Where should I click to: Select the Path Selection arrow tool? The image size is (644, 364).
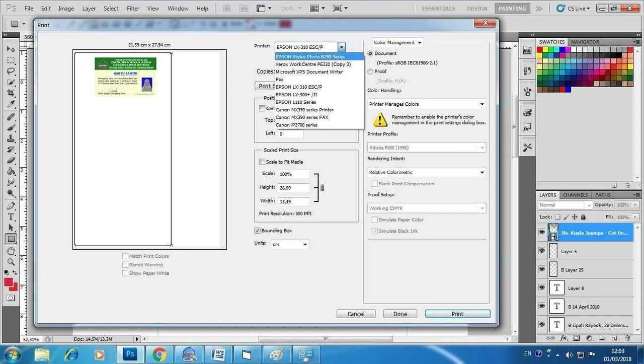point(11,228)
